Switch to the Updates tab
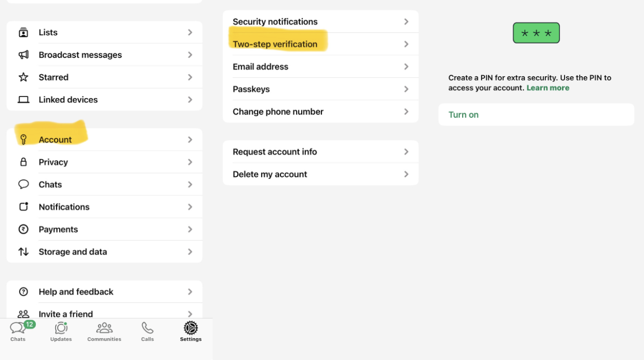 61,331
